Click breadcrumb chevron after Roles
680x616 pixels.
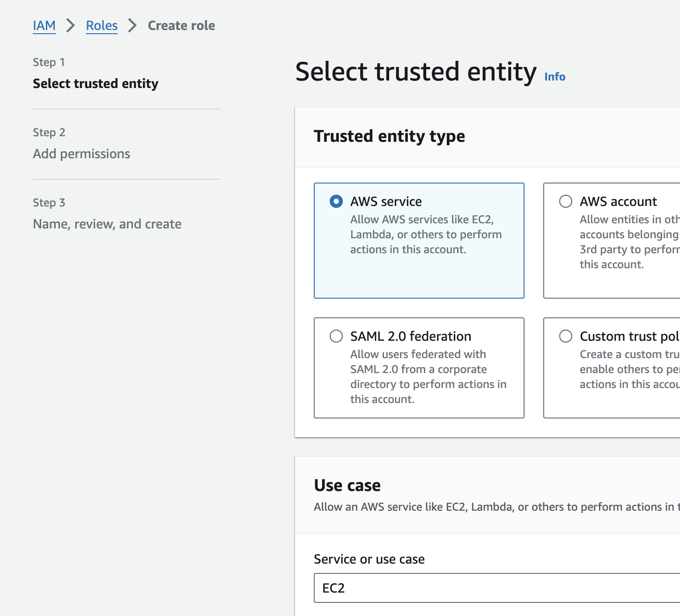[x=133, y=26]
